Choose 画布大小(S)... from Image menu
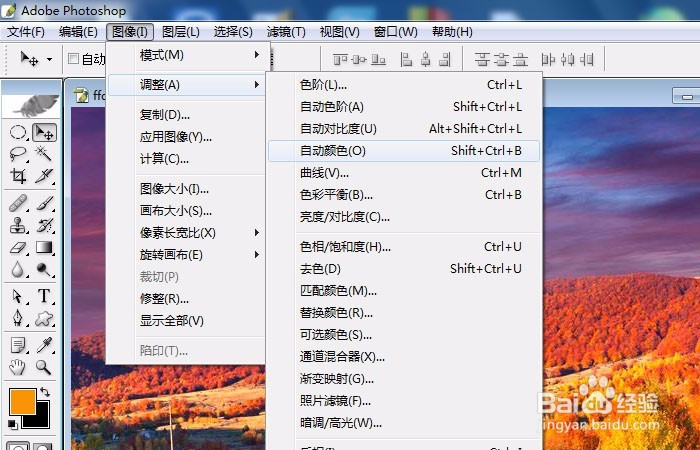700x450 pixels. tap(188, 211)
